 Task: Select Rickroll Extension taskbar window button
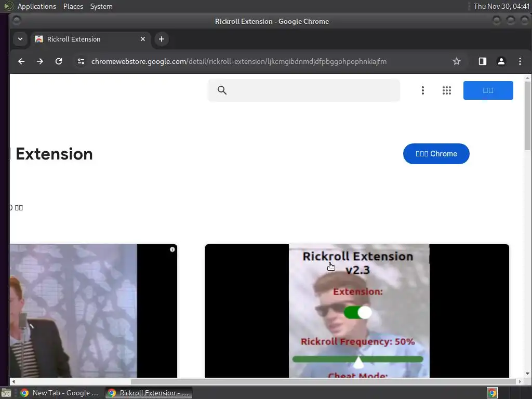[149, 393]
